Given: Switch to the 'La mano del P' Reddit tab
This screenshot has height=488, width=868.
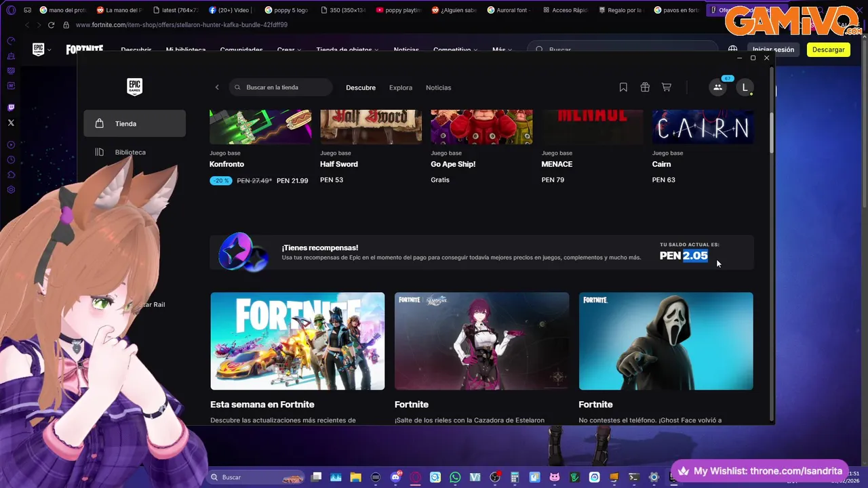Looking at the screenshot, I should pyautogui.click(x=119, y=10).
